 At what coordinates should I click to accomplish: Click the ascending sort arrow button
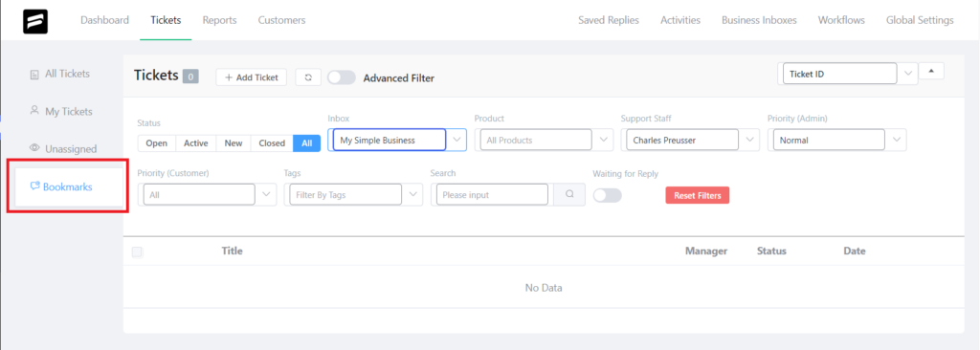click(x=931, y=72)
